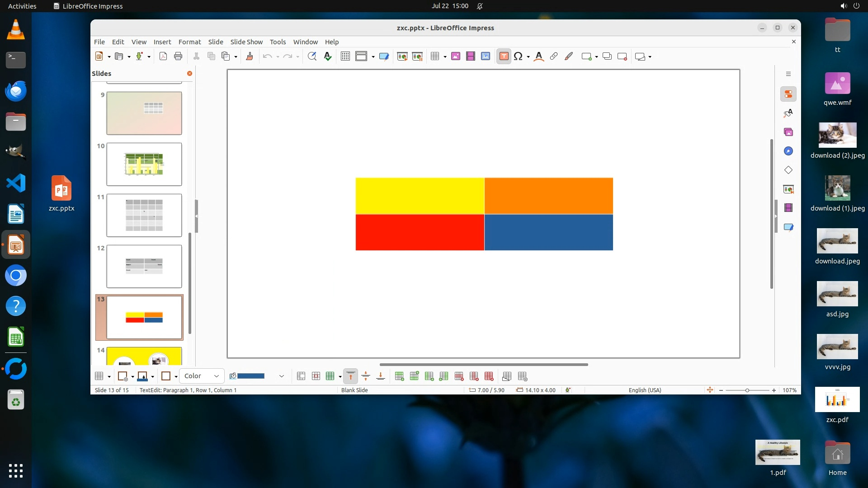The width and height of the screenshot is (868, 488).
Task: Click Clone Formatting paintbrush icon
Action: click(249, 56)
